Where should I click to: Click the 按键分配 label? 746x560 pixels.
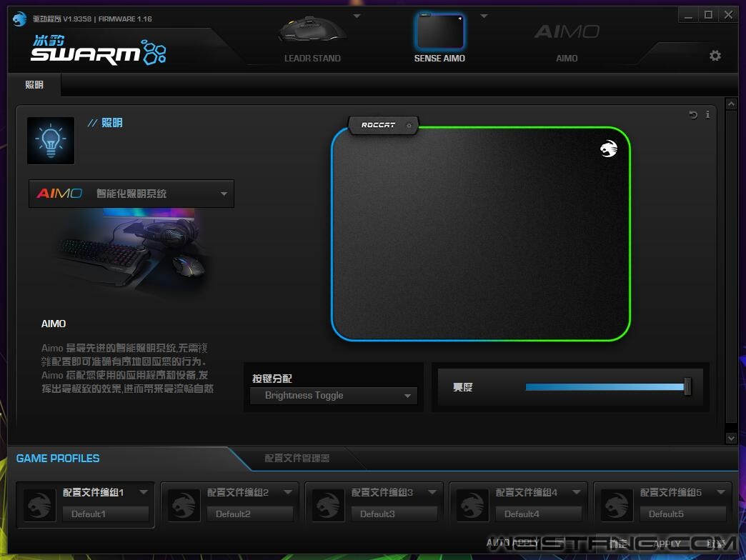pos(272,379)
